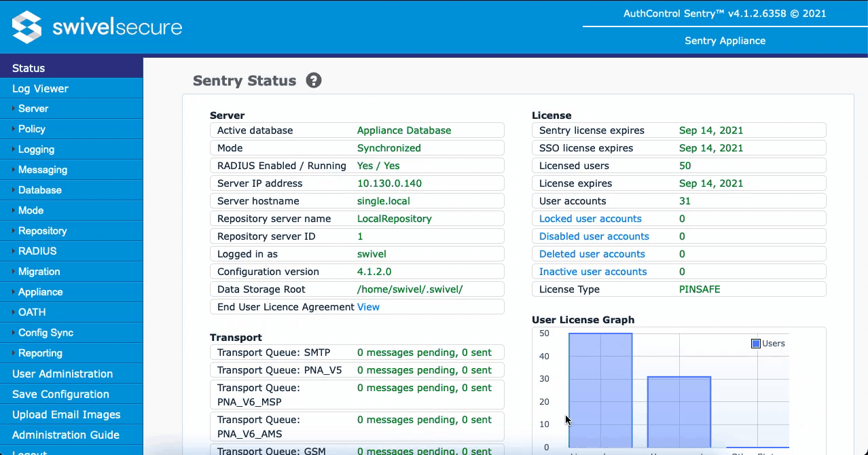The width and height of the screenshot is (868, 455).
Task: Click the Sentry Status help question-mark icon
Action: (x=313, y=81)
